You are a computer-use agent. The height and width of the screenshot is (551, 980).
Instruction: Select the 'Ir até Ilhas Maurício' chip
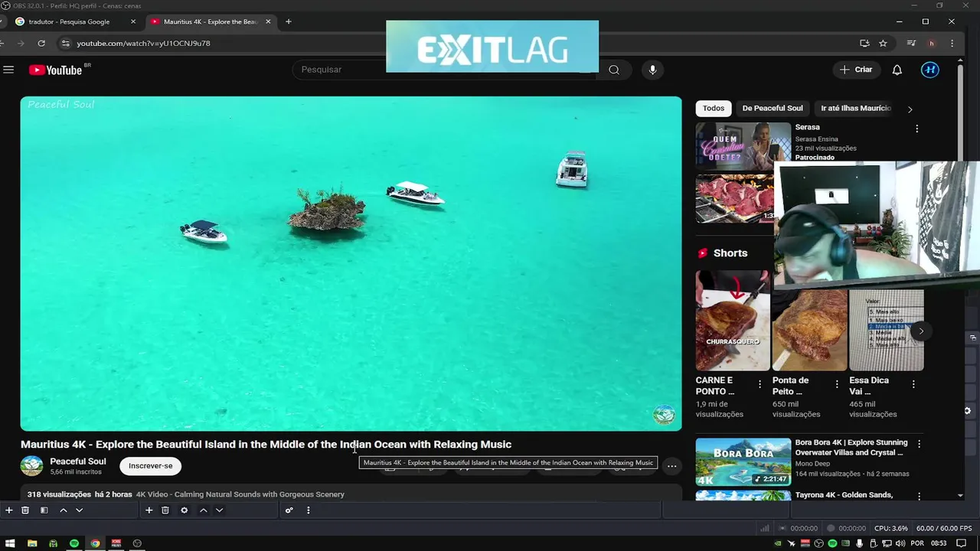point(856,109)
